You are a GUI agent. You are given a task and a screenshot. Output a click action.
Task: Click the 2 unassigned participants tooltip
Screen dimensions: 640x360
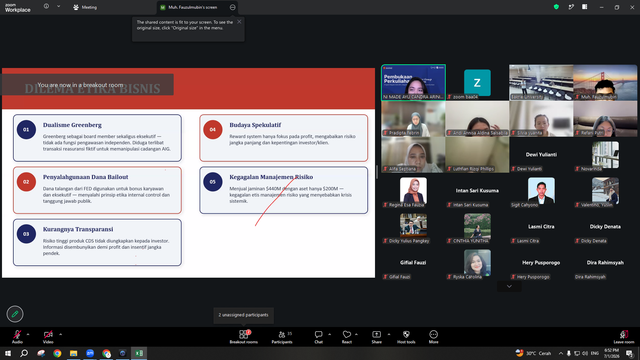click(x=243, y=315)
